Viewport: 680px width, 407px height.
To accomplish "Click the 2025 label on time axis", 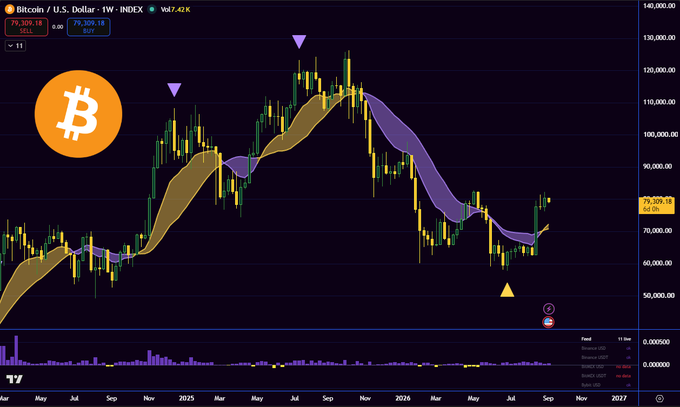I will pos(186,398).
